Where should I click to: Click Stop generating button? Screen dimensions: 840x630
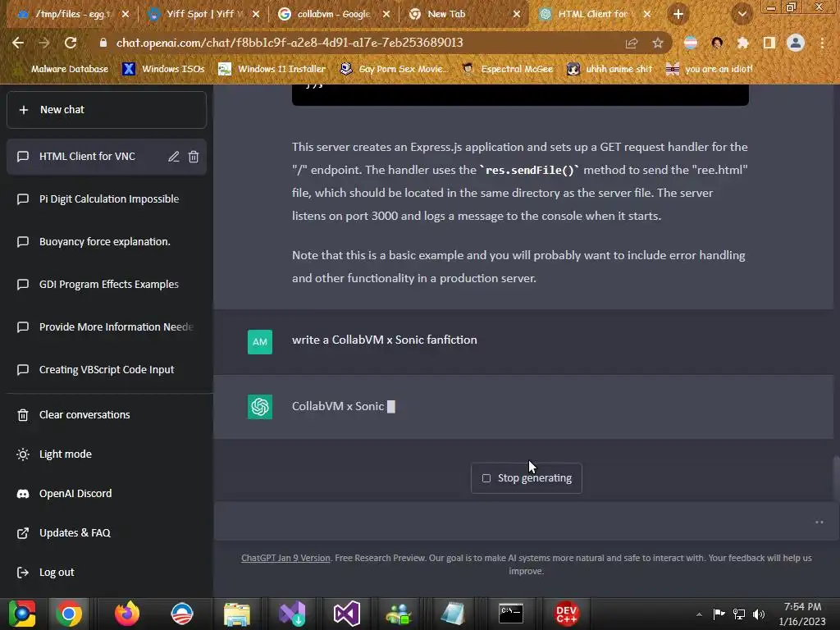click(x=526, y=478)
